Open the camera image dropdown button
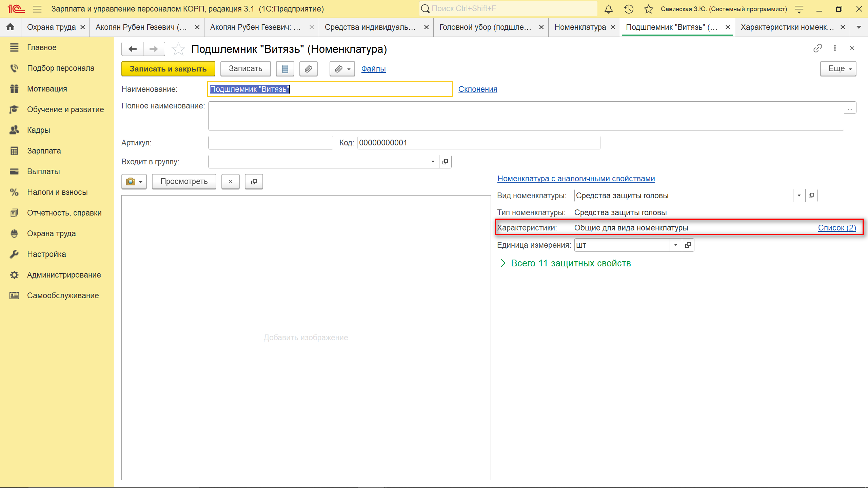The width and height of the screenshot is (868, 488). (134, 182)
